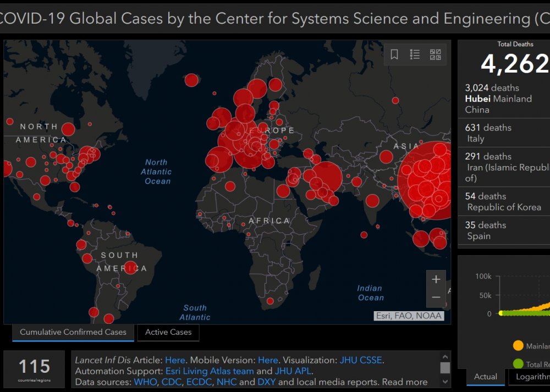Select the Italy deaths list entry
The width and height of the screenshot is (550, 392).
(503, 133)
